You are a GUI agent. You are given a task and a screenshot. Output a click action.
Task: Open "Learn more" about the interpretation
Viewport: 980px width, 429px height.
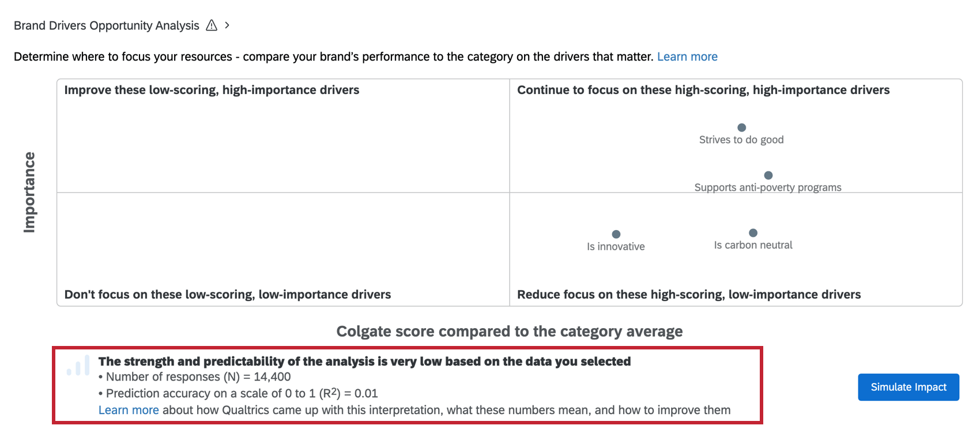128,409
